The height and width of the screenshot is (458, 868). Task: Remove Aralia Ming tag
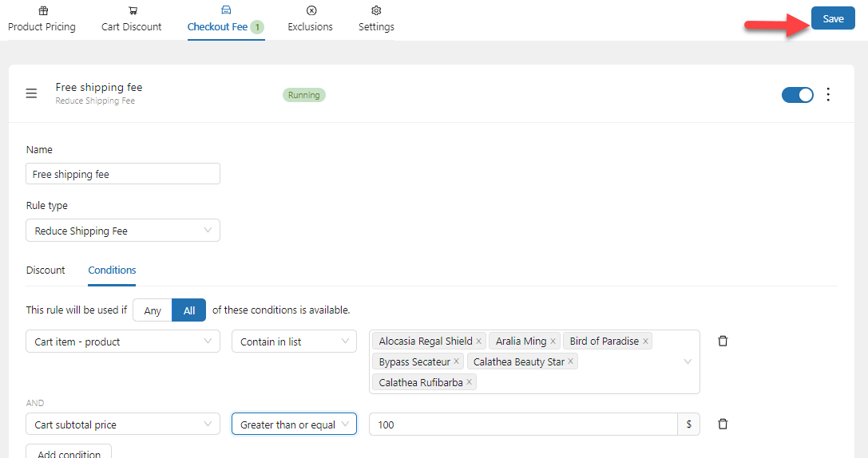coord(553,342)
